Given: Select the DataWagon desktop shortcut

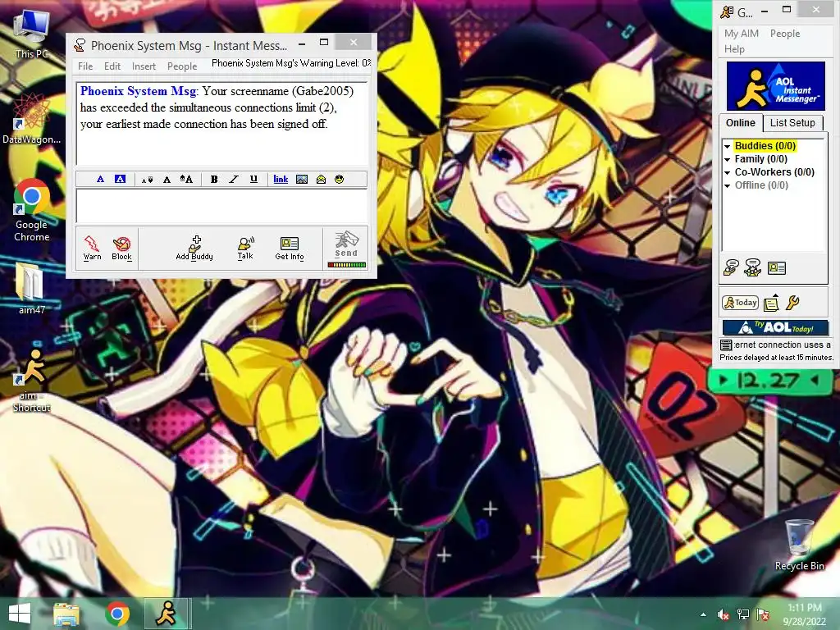Looking at the screenshot, I should (32, 118).
